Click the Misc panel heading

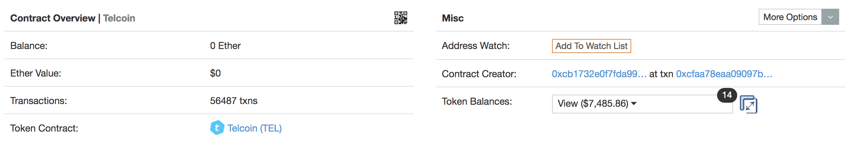point(452,18)
